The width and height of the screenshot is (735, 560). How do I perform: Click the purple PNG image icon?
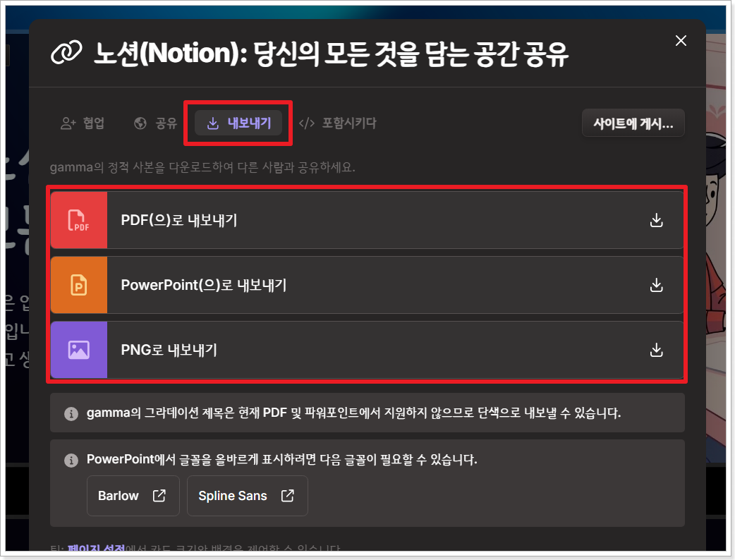(79, 350)
